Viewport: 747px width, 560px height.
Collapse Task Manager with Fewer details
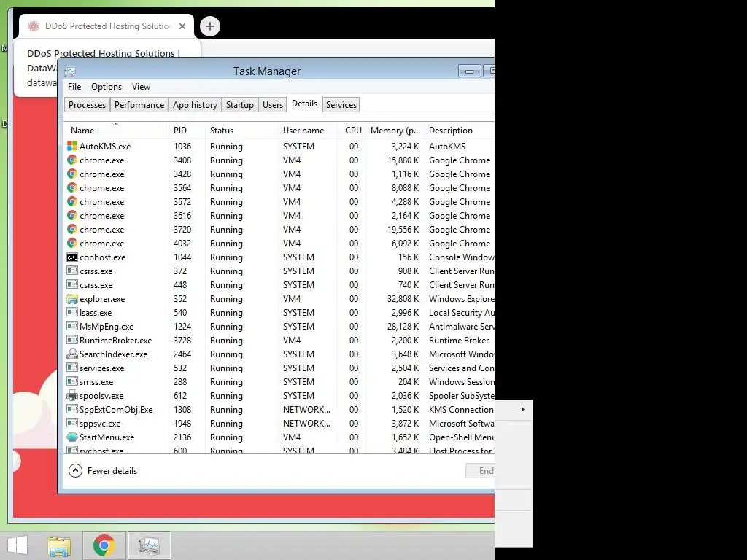(x=103, y=470)
